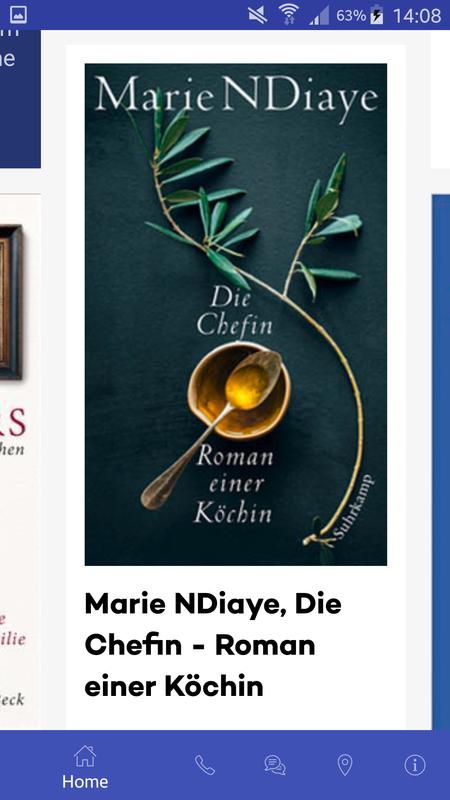Tap the dark blue card at top left
Image resolution: width=450 pixels, height=800 pixels.
pos(20,98)
